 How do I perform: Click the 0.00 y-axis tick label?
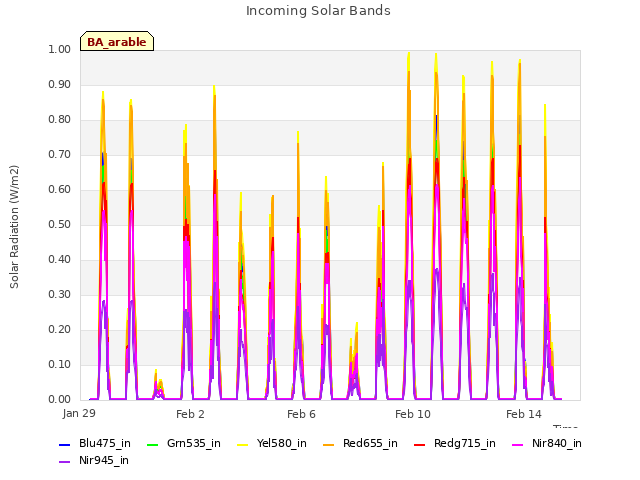pos(60,400)
